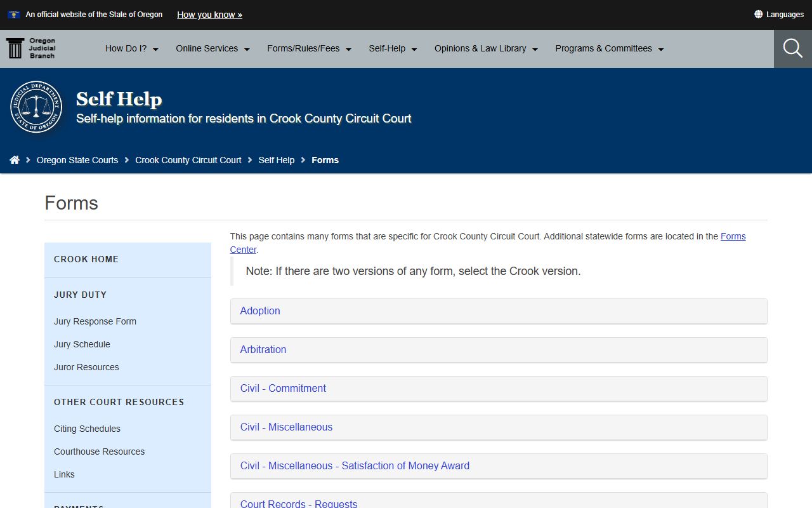Expand the Arbitration forms section

(499, 350)
